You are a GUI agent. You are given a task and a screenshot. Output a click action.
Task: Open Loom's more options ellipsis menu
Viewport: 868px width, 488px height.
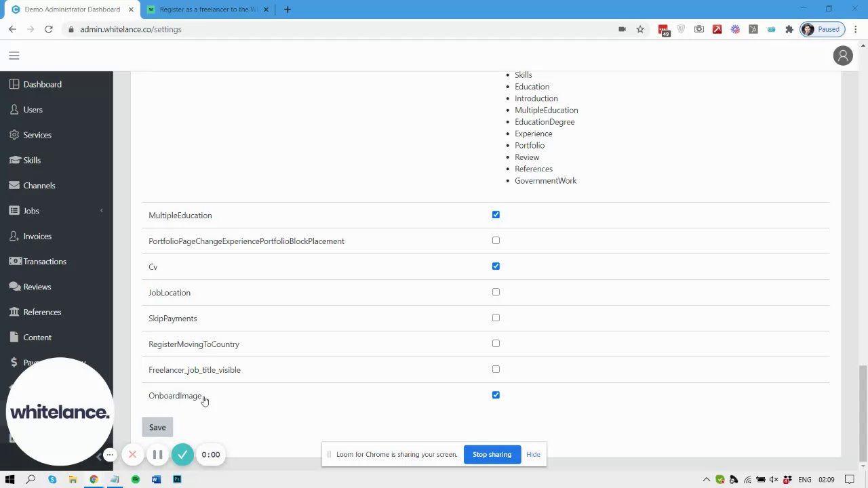tap(110, 455)
